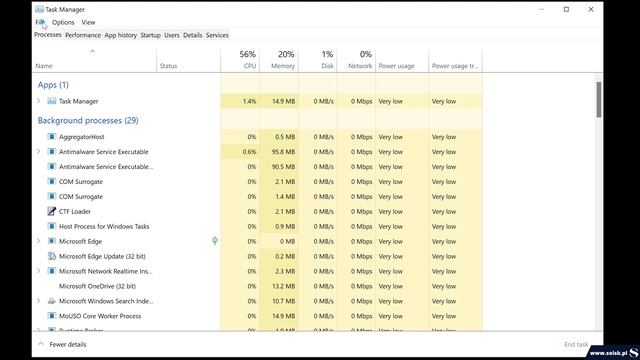Click the End task button
The image size is (640, 360).
pyautogui.click(x=576, y=344)
